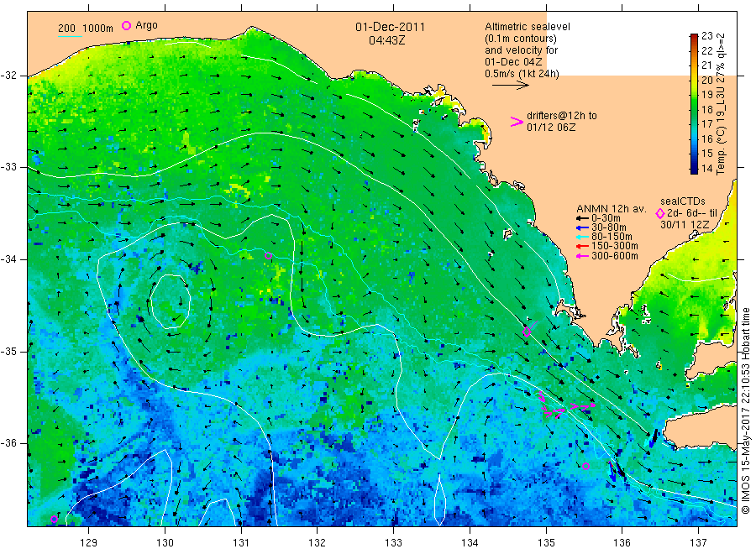Click the '1000m' depth contour label
Viewport: 756px width, 554px height.
[97, 29]
